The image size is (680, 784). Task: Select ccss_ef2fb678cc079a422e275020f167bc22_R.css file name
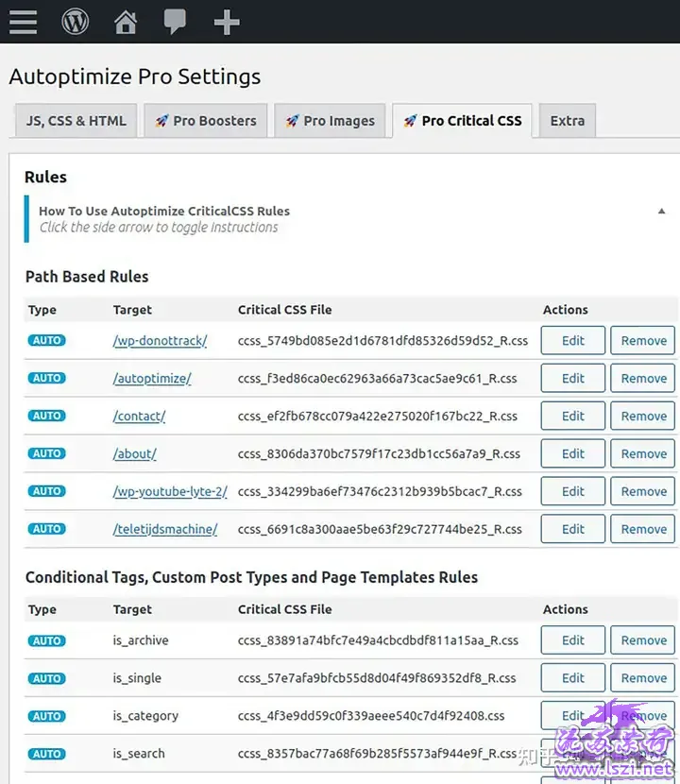pos(378,416)
